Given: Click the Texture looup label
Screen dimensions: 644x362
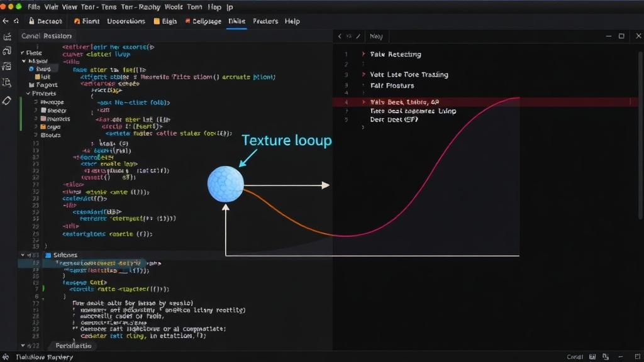Looking at the screenshot, I should pyautogui.click(x=287, y=140).
